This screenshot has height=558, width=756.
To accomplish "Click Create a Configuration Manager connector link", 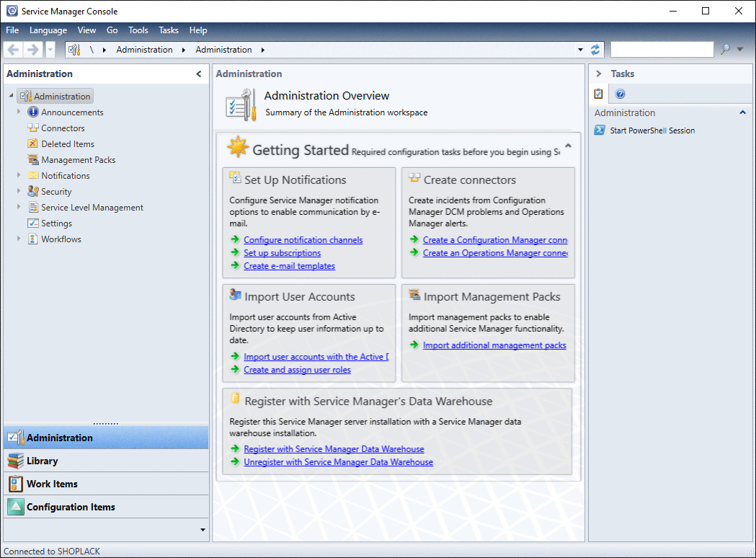I will pyautogui.click(x=495, y=239).
